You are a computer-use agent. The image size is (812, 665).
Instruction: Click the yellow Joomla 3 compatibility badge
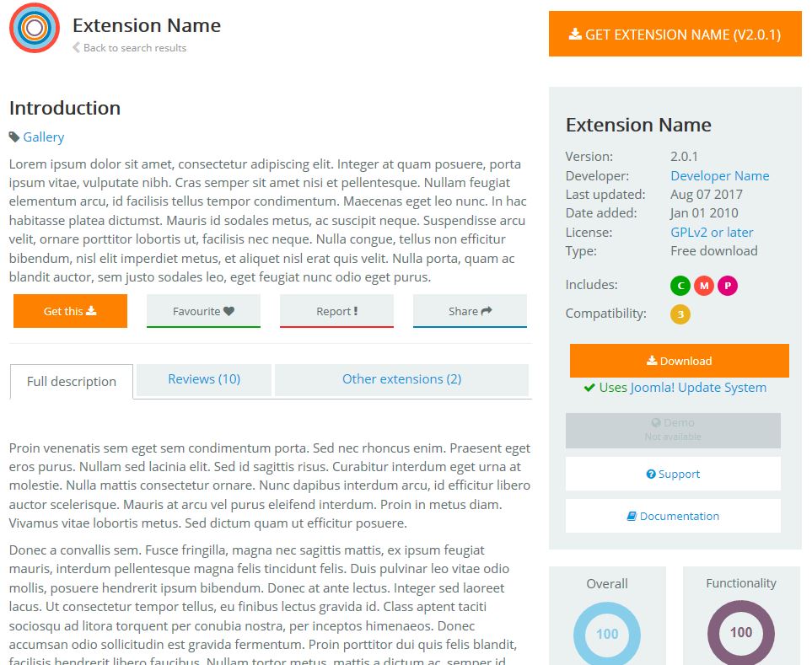coord(680,314)
